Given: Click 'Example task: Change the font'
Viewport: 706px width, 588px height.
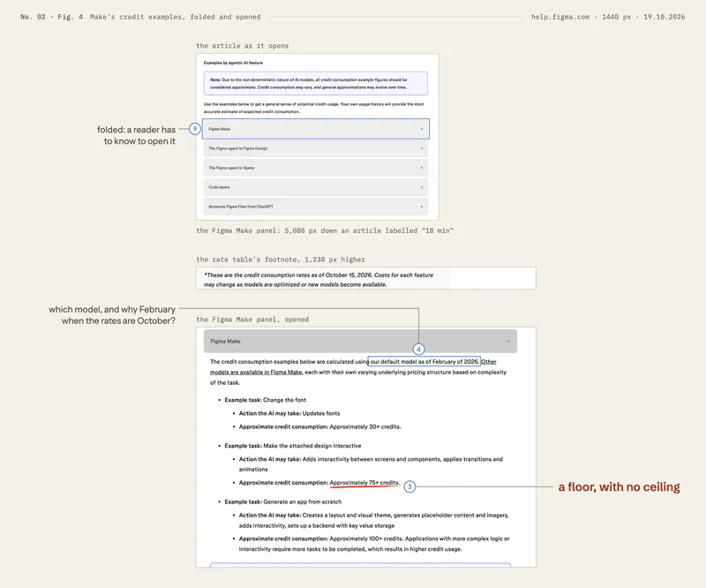Looking at the screenshot, I should tap(266, 400).
